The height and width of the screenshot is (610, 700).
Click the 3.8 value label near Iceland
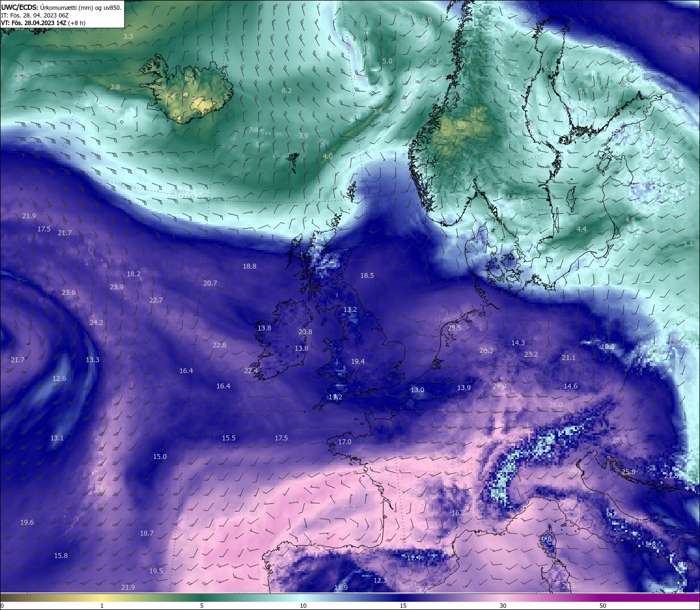click(x=115, y=87)
